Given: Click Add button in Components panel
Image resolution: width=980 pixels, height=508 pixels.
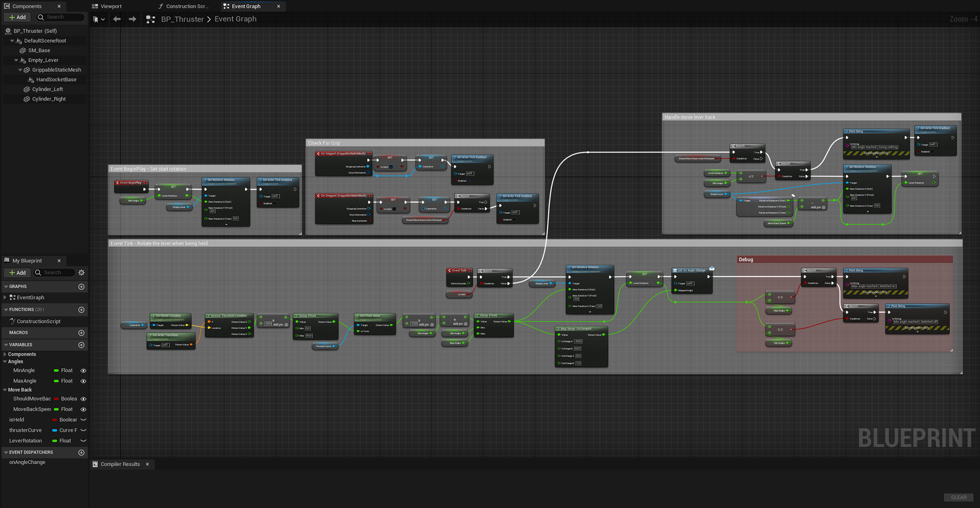Looking at the screenshot, I should 17,17.
